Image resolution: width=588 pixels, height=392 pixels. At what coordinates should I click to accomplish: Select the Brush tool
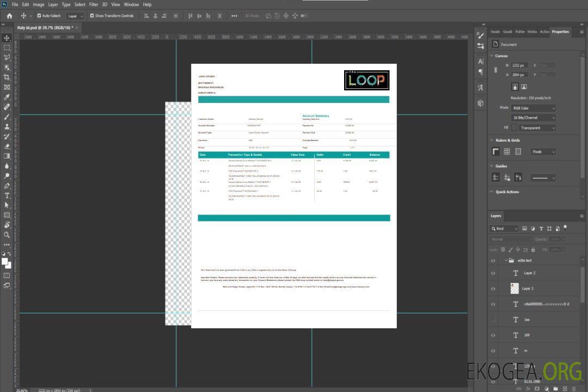(7, 117)
